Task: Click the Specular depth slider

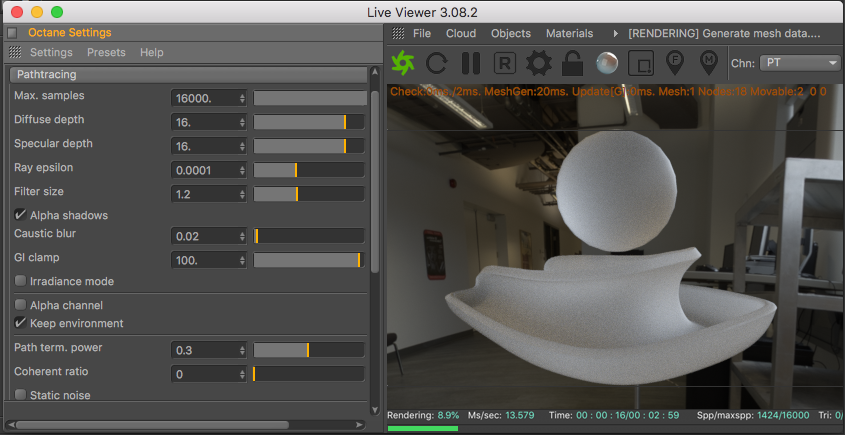Action: [309, 146]
